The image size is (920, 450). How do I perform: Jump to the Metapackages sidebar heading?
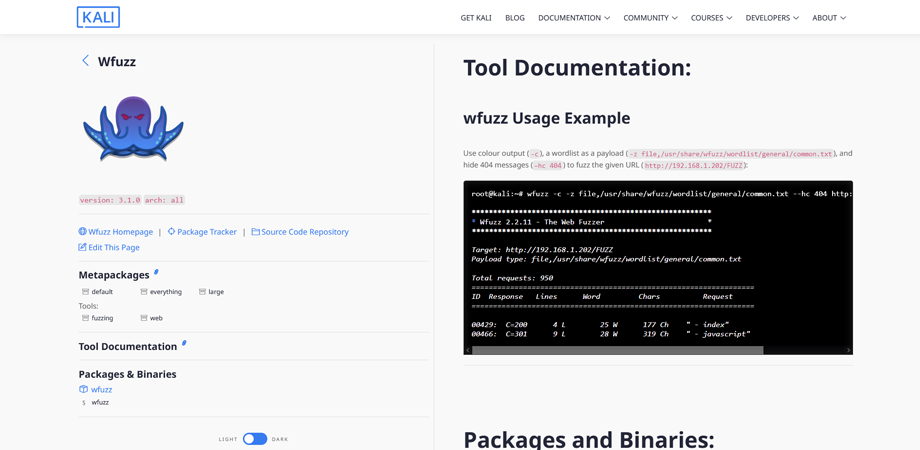(x=114, y=275)
